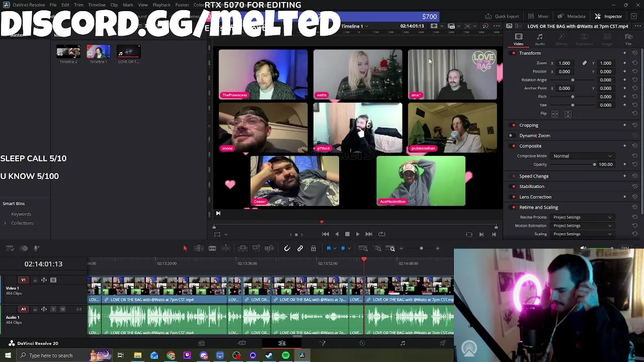Add a blue marker on timeline
The width and height of the screenshot is (644, 362).
[x=343, y=248]
